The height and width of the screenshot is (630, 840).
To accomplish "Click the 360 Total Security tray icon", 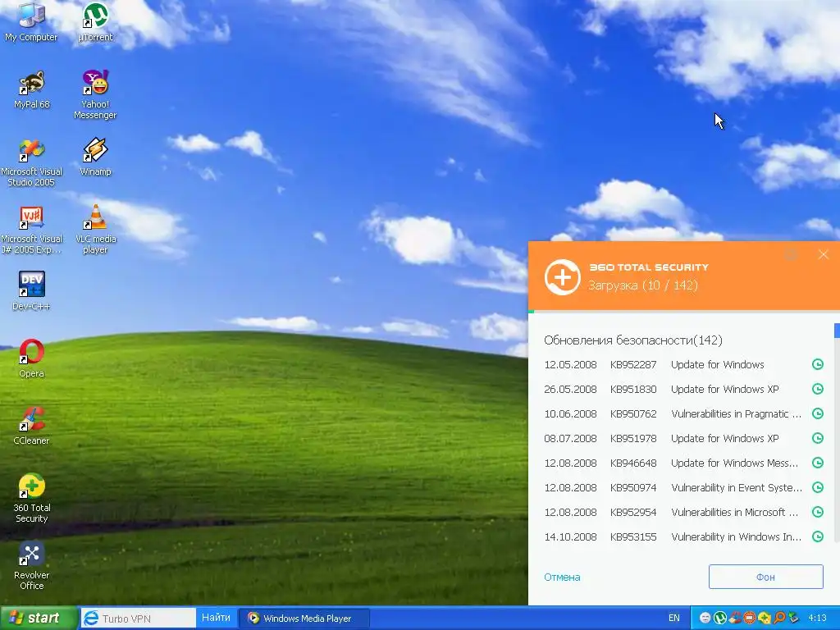I will pos(765,618).
